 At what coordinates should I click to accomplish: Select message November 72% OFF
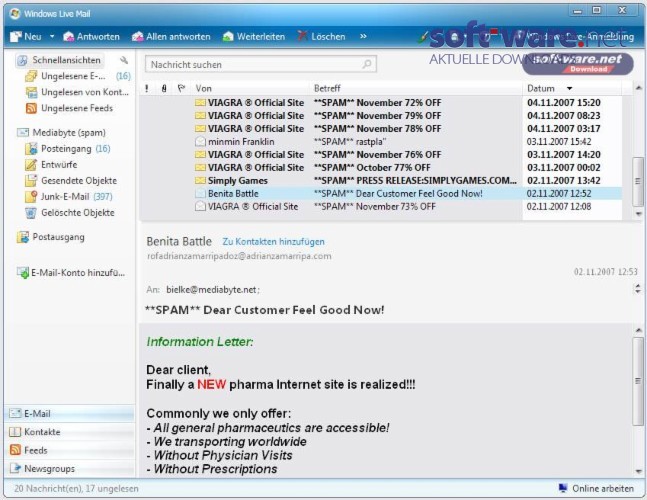[x=381, y=103]
